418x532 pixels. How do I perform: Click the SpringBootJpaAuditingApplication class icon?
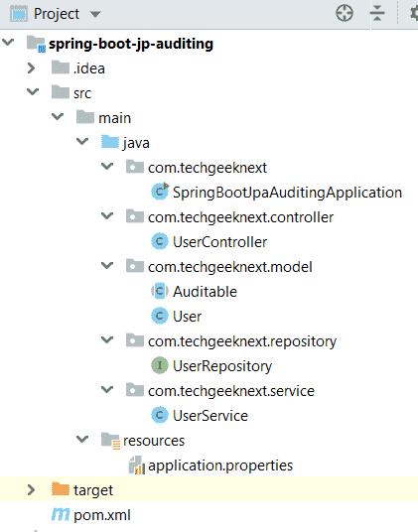pyautogui.click(x=160, y=192)
